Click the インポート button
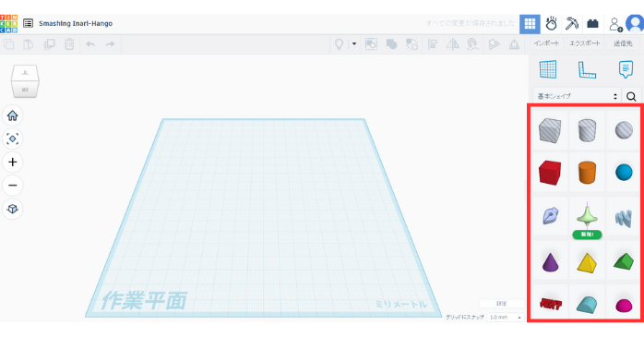The width and height of the screenshot is (644, 337). pos(546,43)
